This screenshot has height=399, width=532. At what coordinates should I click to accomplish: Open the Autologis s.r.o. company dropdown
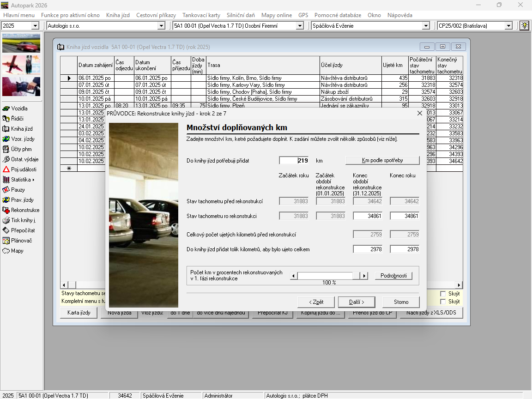point(161,26)
